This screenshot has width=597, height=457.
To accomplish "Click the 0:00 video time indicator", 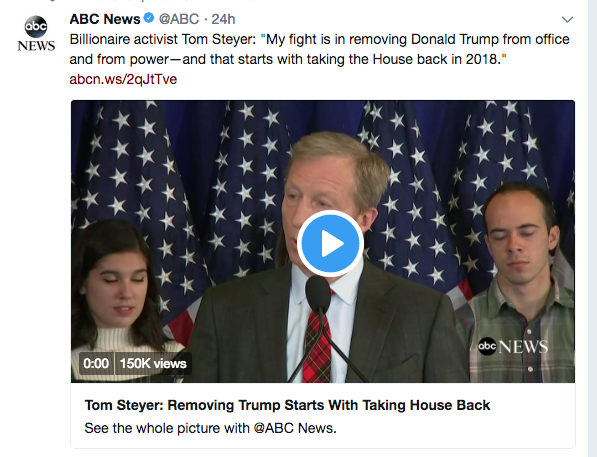I will click(96, 363).
